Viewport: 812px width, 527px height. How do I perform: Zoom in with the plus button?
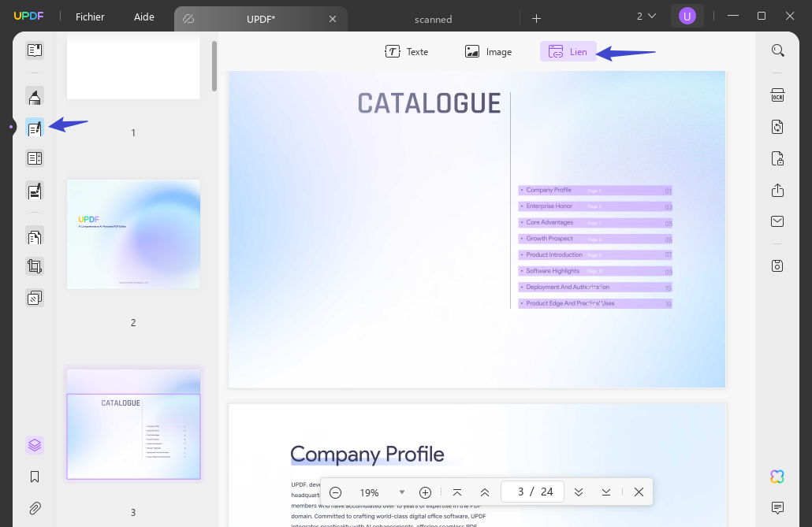pos(425,492)
